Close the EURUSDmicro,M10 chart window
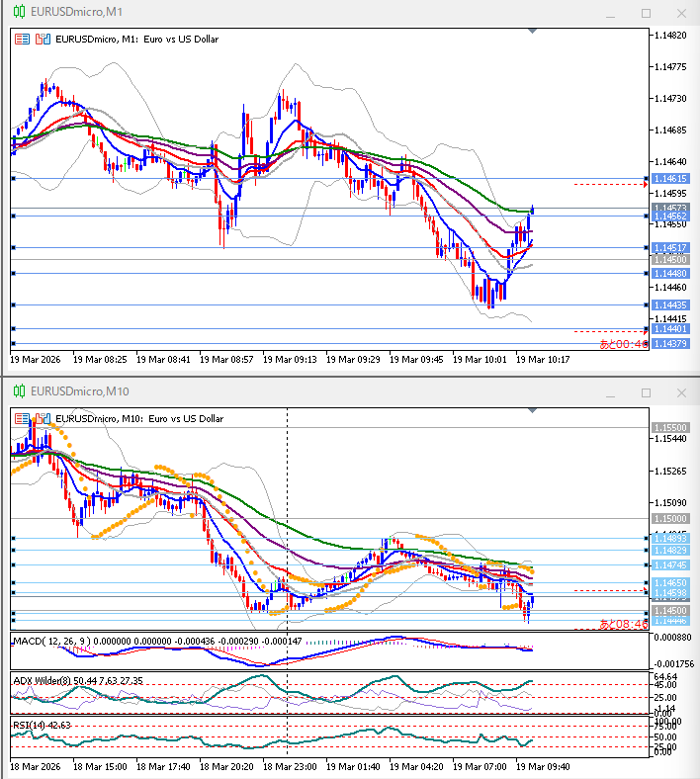Viewport: 700px width, 779px height. click(x=681, y=392)
